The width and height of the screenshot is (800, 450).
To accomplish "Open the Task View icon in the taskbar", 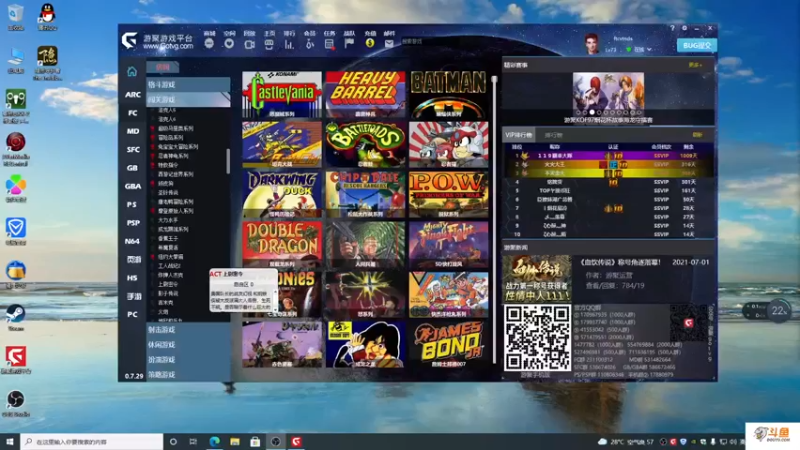I will (x=193, y=441).
